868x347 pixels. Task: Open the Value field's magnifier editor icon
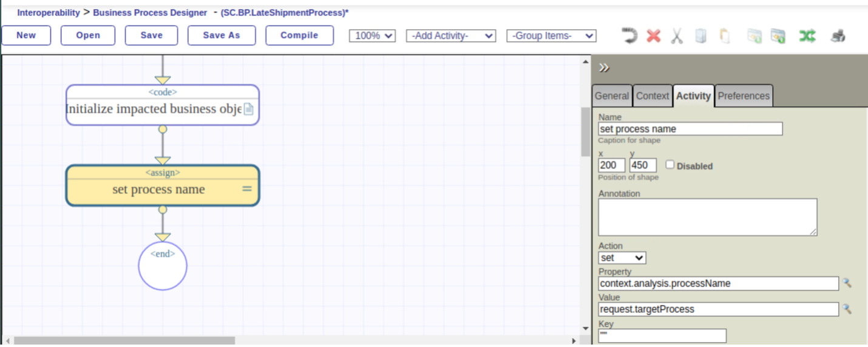tap(847, 309)
